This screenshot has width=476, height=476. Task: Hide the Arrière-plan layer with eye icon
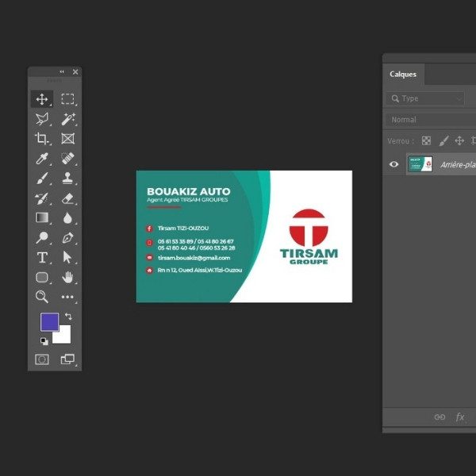(393, 164)
